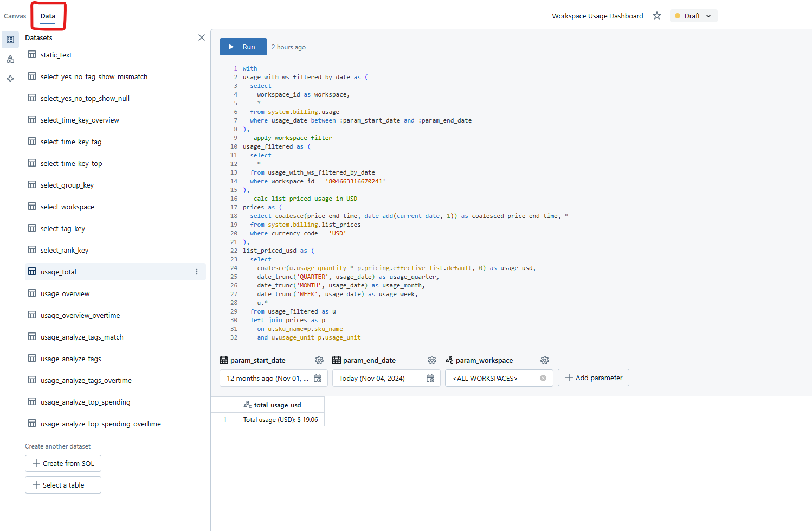
Task: Run the SQL query
Action: click(243, 47)
